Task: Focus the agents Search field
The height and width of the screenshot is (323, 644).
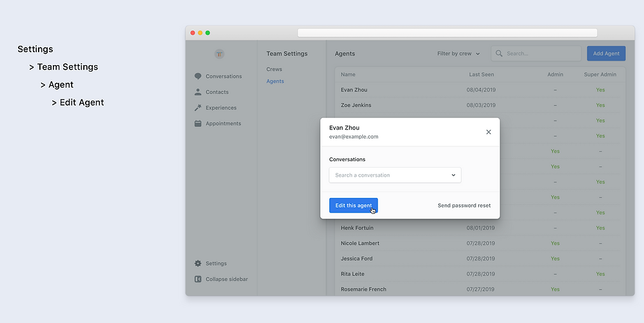Action: pos(536,54)
